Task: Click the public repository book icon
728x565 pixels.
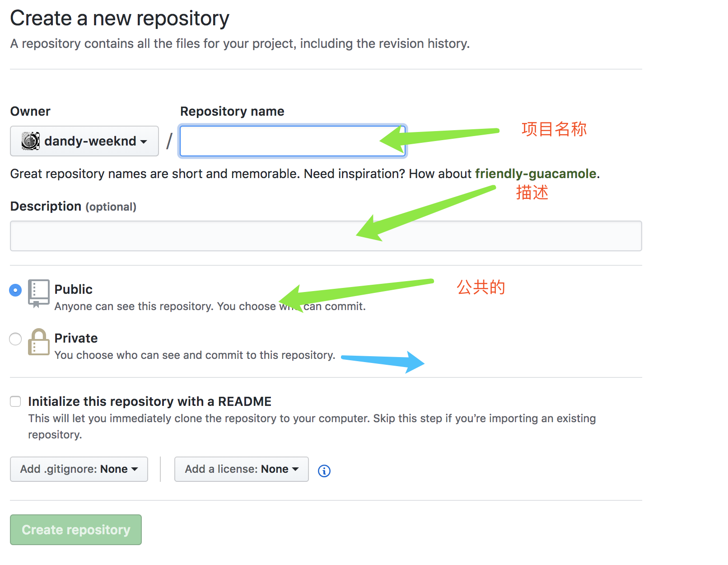Action: click(39, 293)
